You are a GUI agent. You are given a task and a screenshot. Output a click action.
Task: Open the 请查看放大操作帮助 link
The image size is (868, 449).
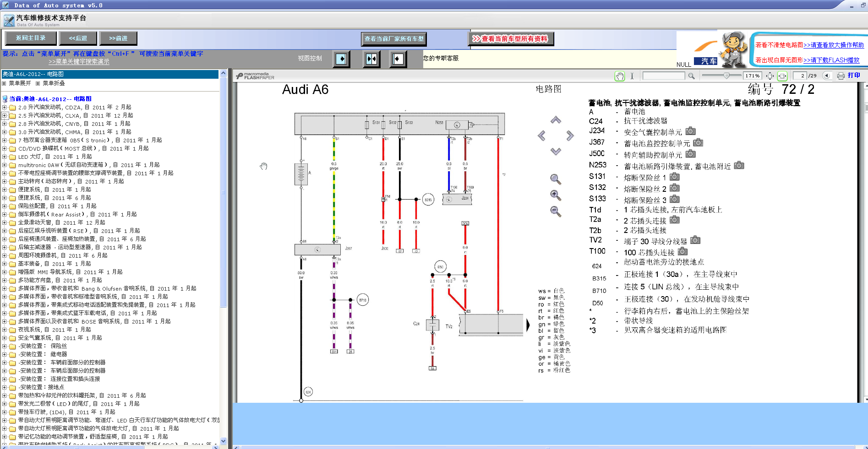pos(834,45)
